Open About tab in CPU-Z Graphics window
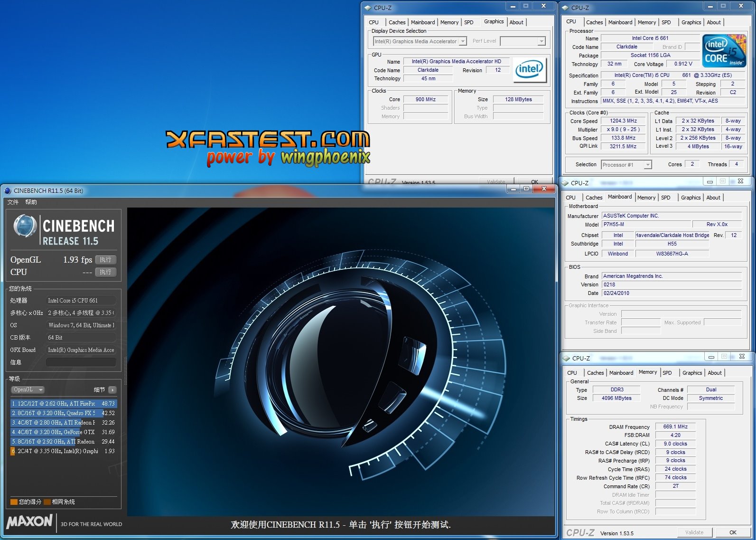 coord(516,22)
